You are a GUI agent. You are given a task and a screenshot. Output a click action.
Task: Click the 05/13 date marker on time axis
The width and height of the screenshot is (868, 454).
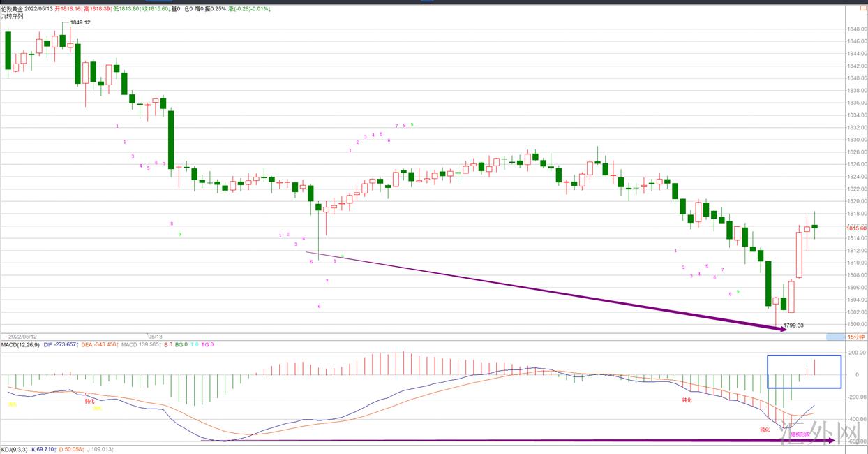pyautogui.click(x=154, y=336)
